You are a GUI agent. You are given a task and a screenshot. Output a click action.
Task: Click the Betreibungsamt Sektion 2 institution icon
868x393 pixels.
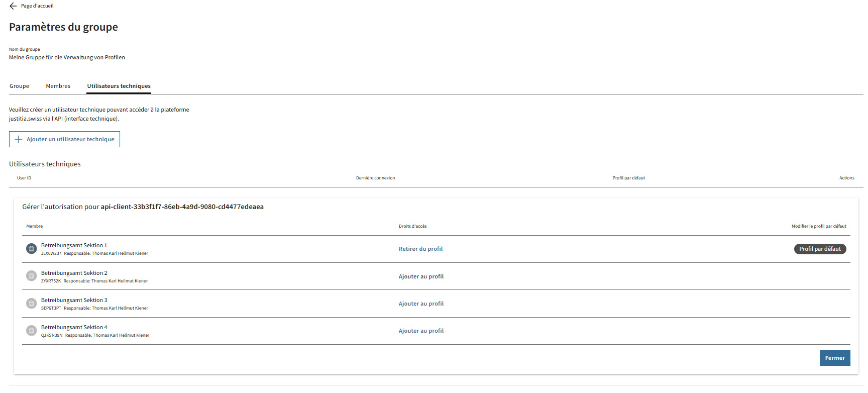click(x=32, y=276)
